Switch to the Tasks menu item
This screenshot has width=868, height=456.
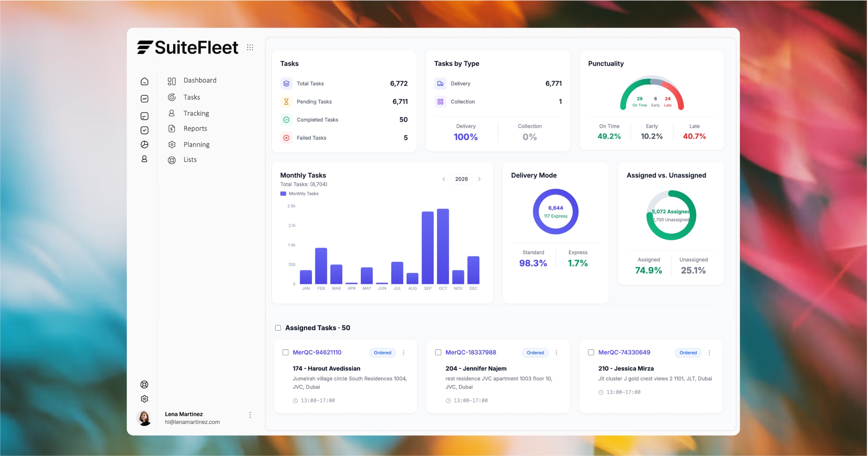pos(191,97)
